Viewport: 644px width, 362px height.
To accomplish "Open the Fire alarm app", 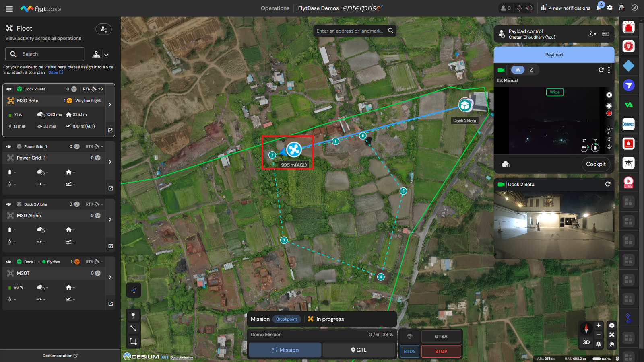I will [x=628, y=144].
